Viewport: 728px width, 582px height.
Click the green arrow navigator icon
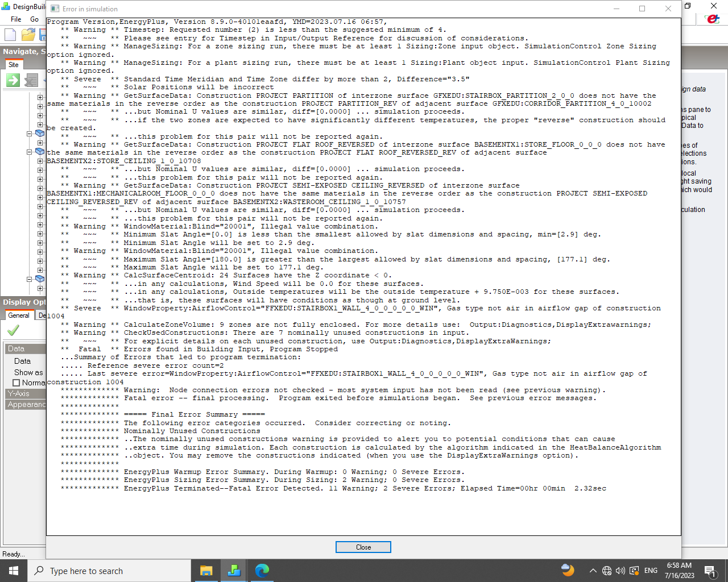(13, 80)
